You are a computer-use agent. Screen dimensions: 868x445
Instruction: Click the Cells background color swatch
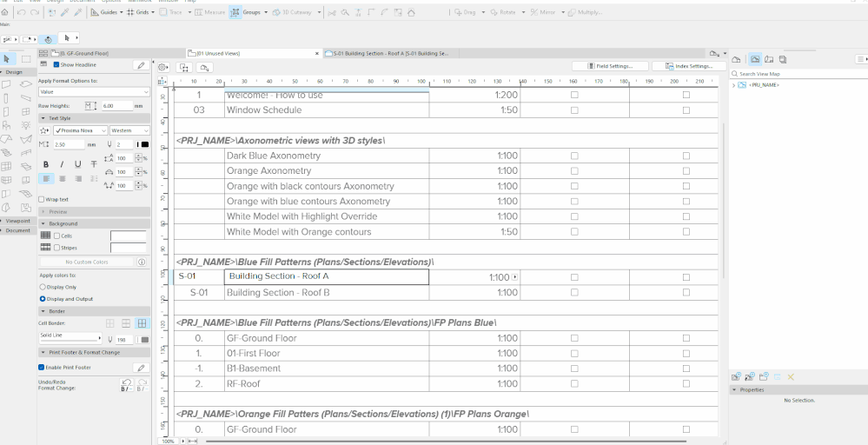tap(128, 236)
